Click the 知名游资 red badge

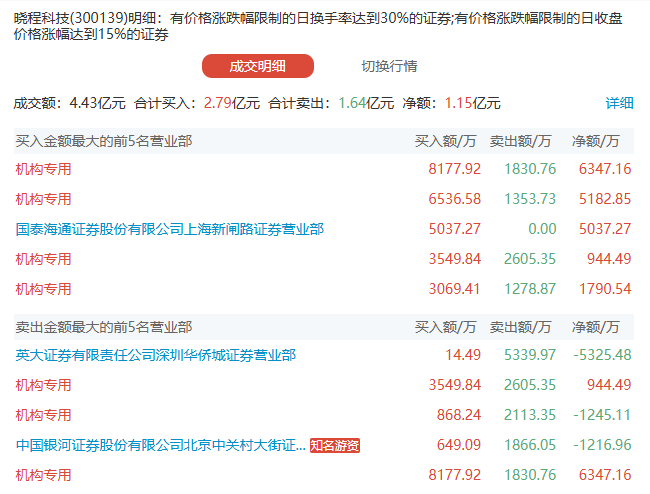(x=335, y=446)
